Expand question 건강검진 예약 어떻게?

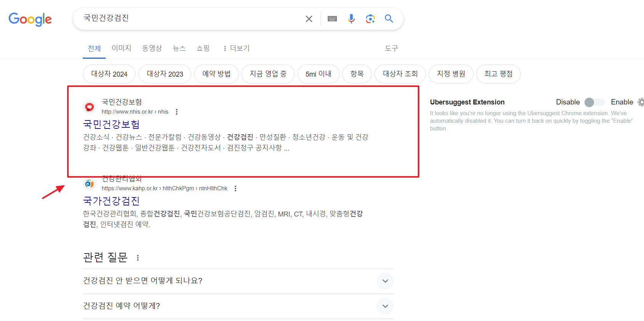[238, 306]
